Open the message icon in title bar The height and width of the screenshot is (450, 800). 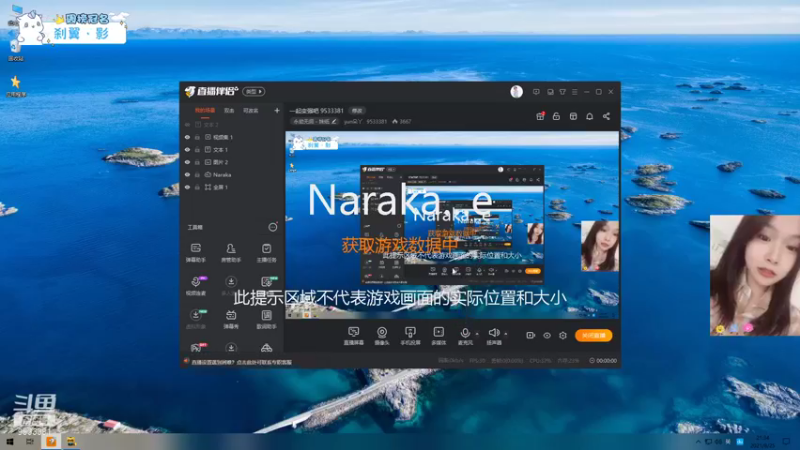[x=536, y=92]
